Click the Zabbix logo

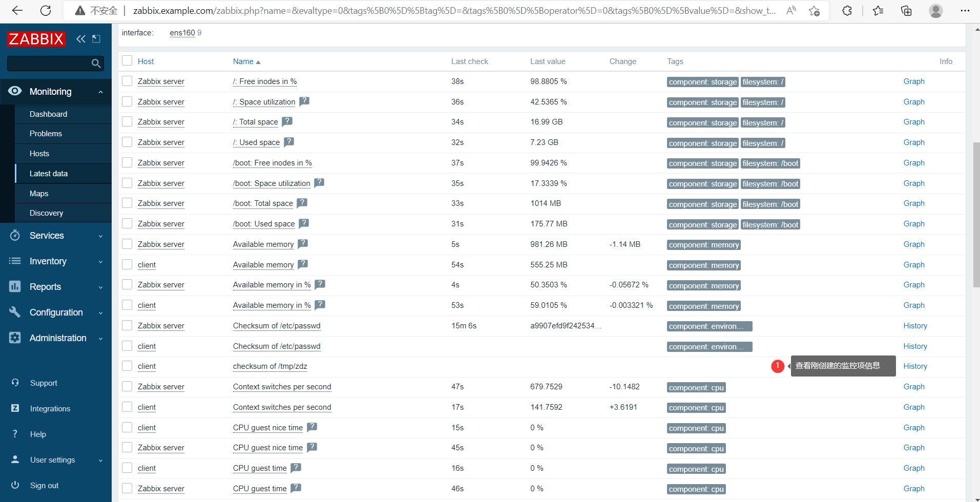(36, 39)
